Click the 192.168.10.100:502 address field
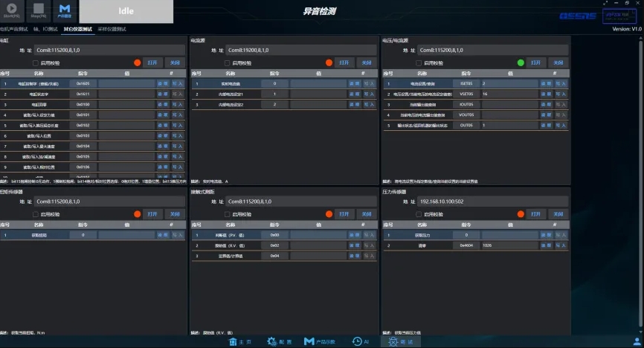Screen dimensions: 644x348 tap(491, 202)
